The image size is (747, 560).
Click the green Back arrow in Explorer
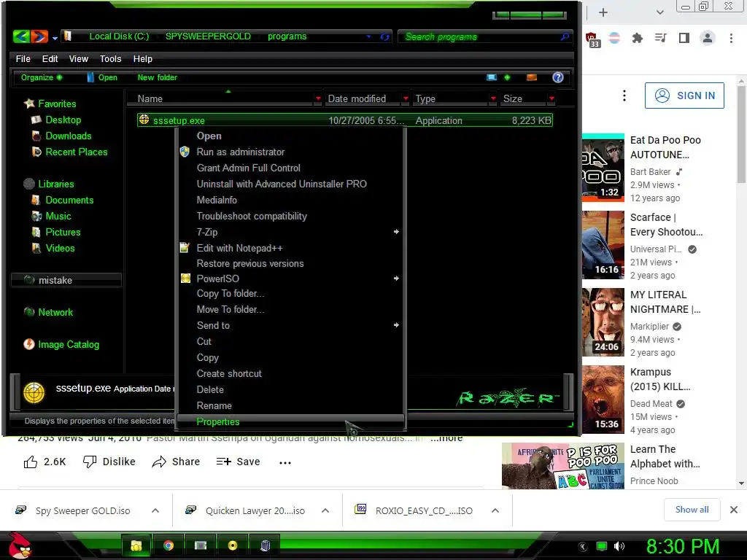[x=21, y=36]
